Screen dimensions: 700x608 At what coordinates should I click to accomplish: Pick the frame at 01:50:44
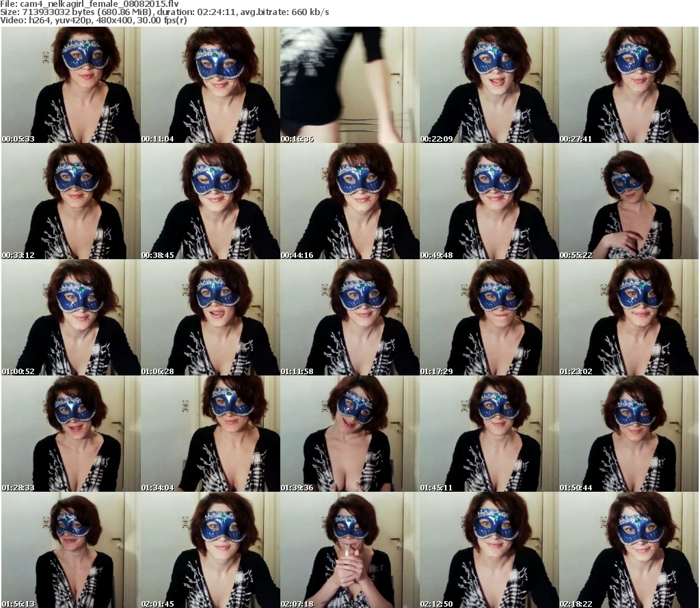tap(629, 434)
